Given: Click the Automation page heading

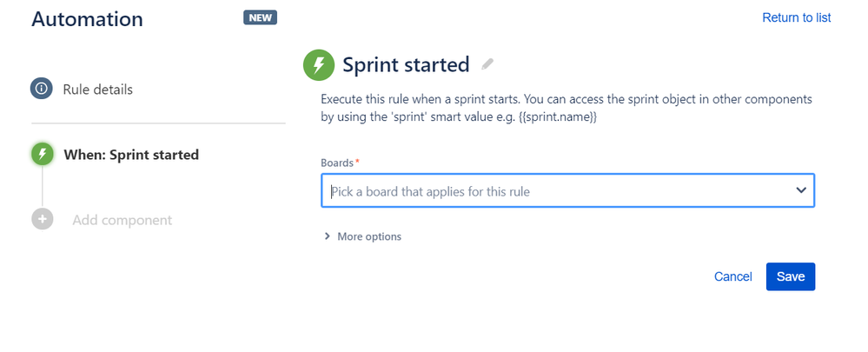Looking at the screenshot, I should click(88, 19).
